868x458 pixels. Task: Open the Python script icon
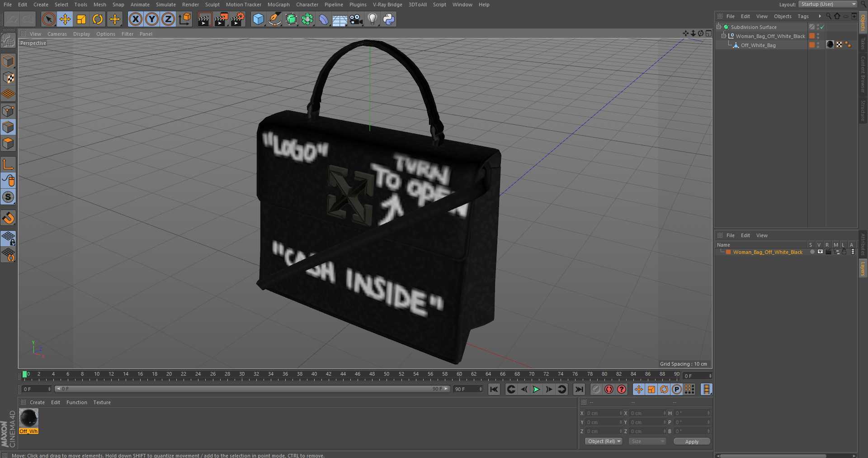click(389, 19)
